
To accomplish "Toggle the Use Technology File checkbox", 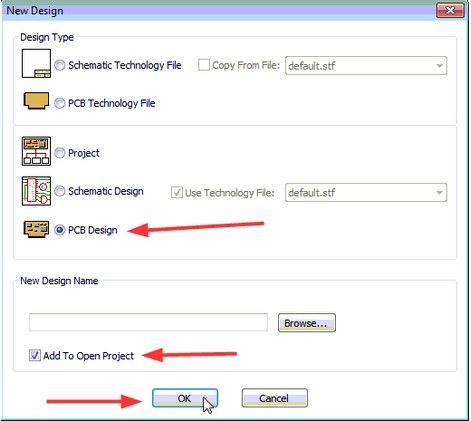I will 177,192.
